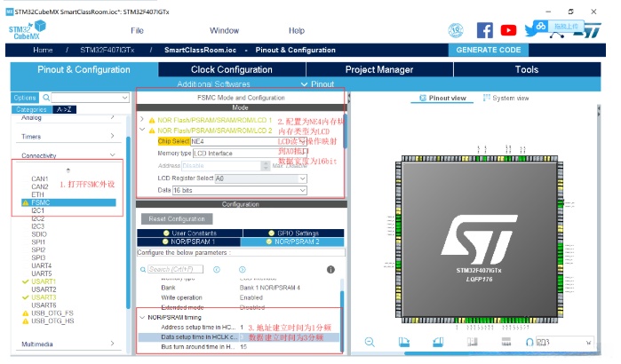621x364 pixels.
Task: Zoom out the pinout view
Action: (x=370, y=342)
